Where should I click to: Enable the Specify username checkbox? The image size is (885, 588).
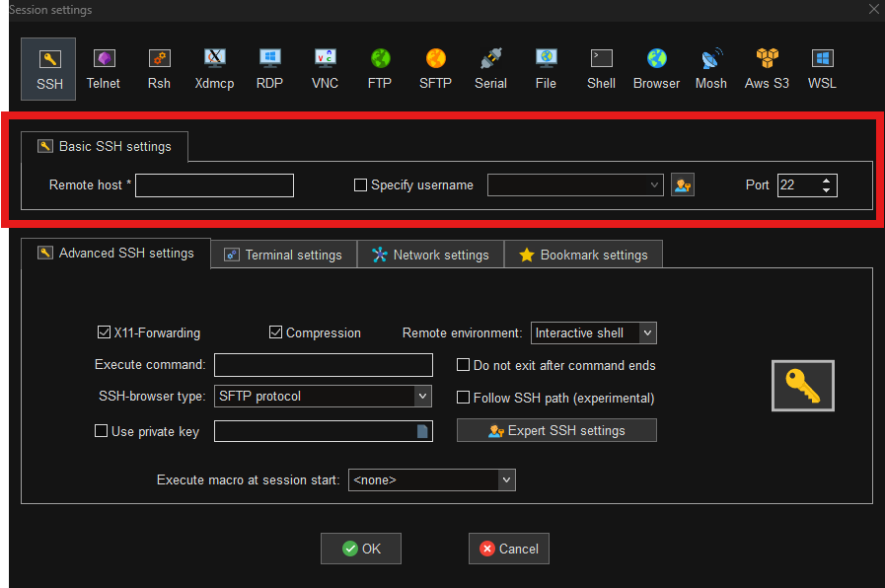(x=360, y=185)
